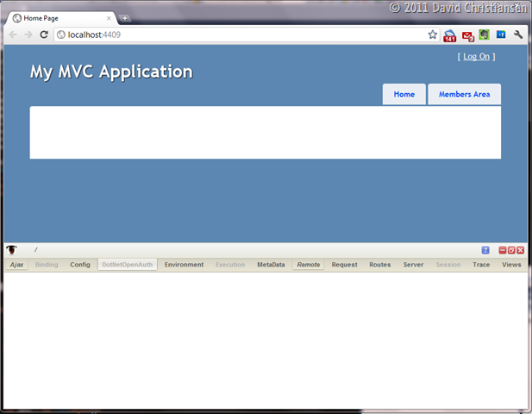
Task: Open the Routes tab
Action: tap(379, 265)
